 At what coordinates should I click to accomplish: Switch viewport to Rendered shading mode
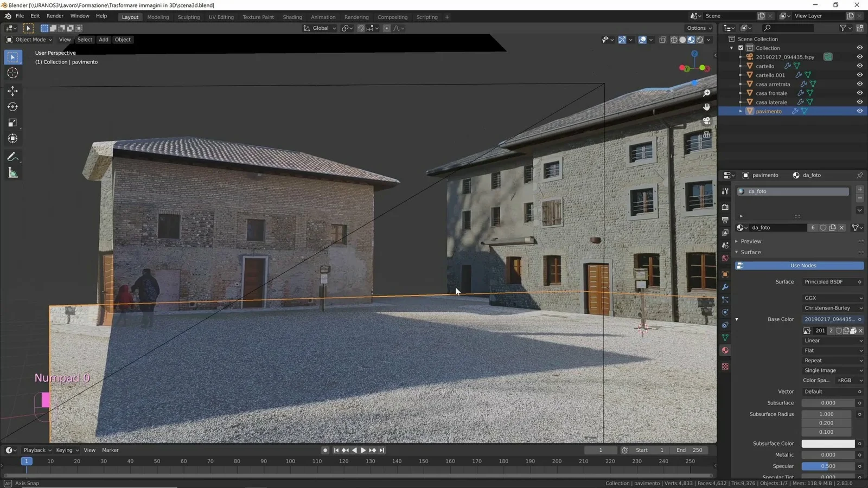(699, 40)
